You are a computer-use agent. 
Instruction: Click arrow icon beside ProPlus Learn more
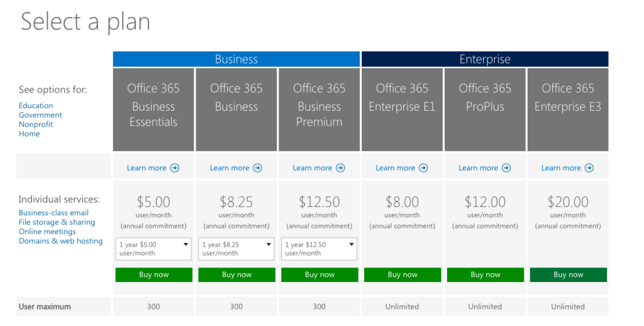[506, 168]
